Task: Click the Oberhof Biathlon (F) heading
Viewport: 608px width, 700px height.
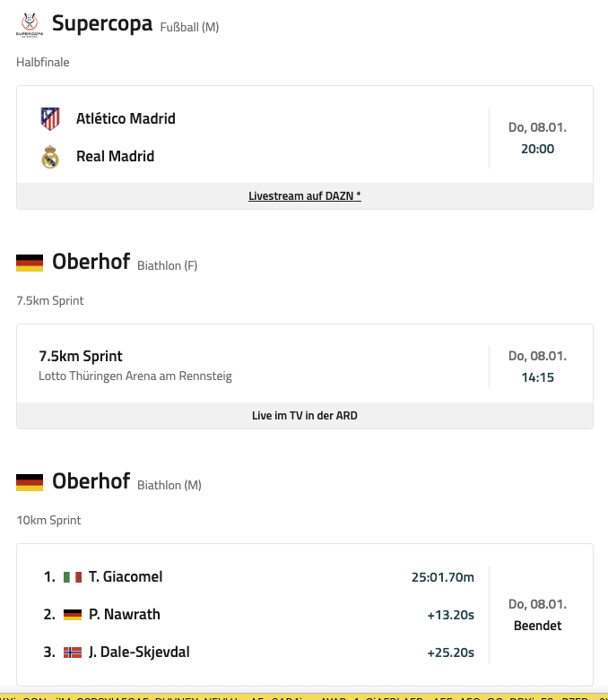Action: 91,262
